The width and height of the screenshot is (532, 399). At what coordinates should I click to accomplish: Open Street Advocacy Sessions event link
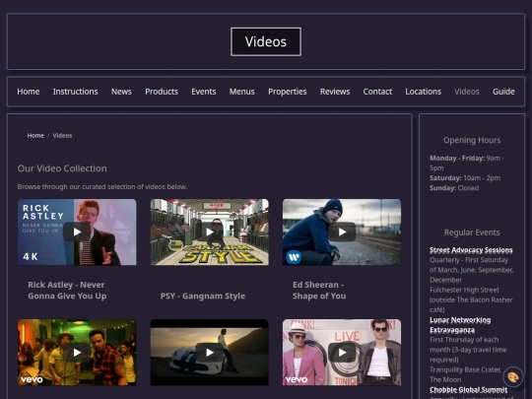tap(471, 250)
